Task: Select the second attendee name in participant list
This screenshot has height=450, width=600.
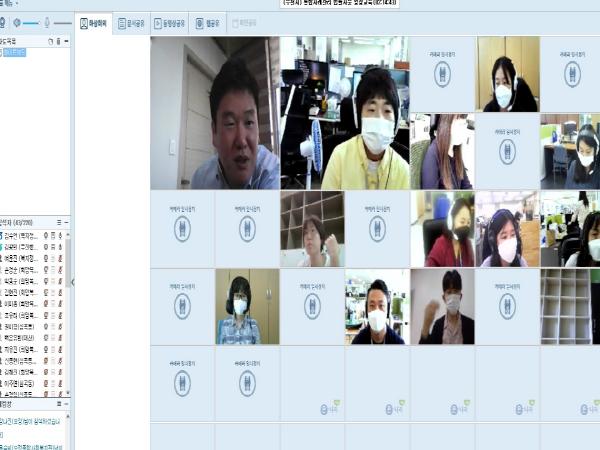Action: click(x=21, y=247)
